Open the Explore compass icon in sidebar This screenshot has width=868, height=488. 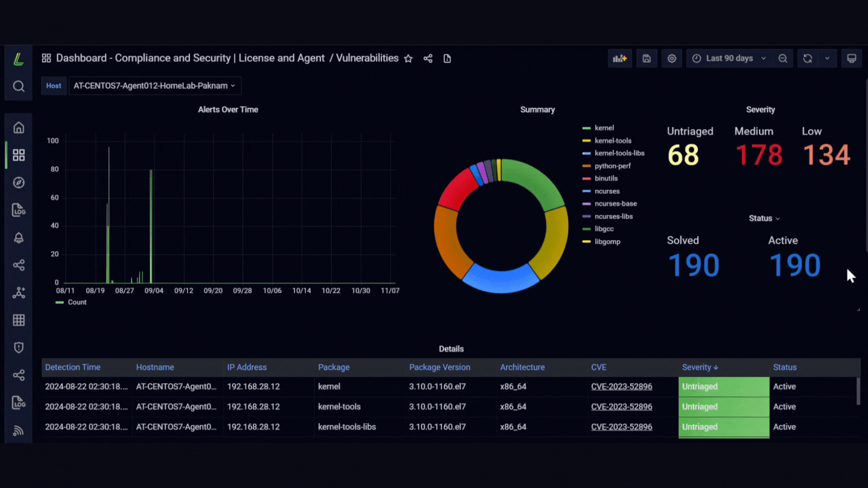[19, 183]
